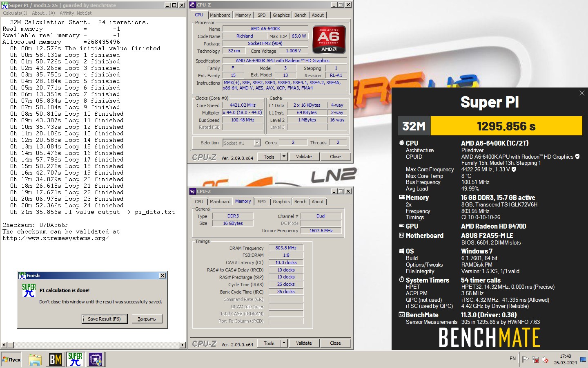Click the EN language indicator
This screenshot has height=368, width=588.
512,359
